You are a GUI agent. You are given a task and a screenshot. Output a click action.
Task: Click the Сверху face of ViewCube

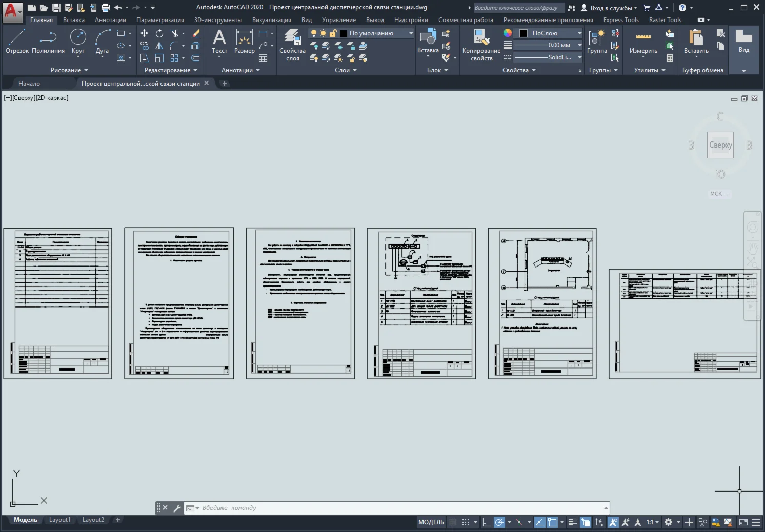[720, 145]
